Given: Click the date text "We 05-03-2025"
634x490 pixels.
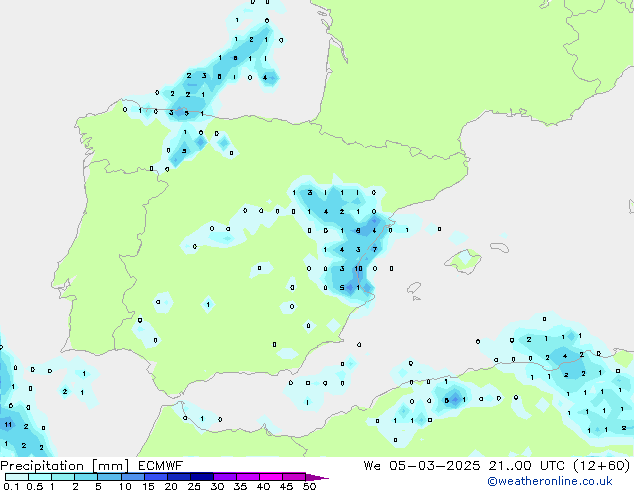Looking at the screenshot, I should tap(422, 466).
